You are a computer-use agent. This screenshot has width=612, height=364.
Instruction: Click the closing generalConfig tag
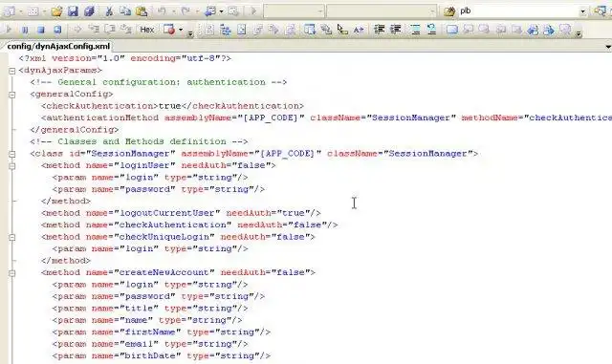[75, 130]
